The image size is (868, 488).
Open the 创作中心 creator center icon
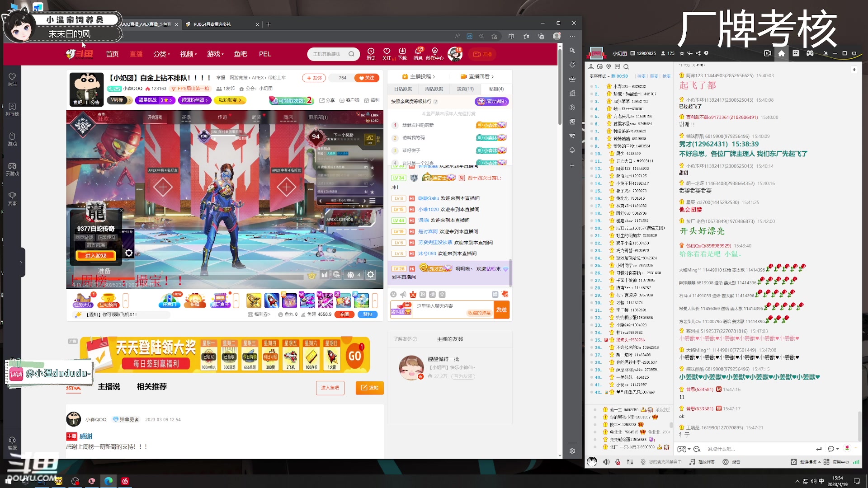click(434, 54)
